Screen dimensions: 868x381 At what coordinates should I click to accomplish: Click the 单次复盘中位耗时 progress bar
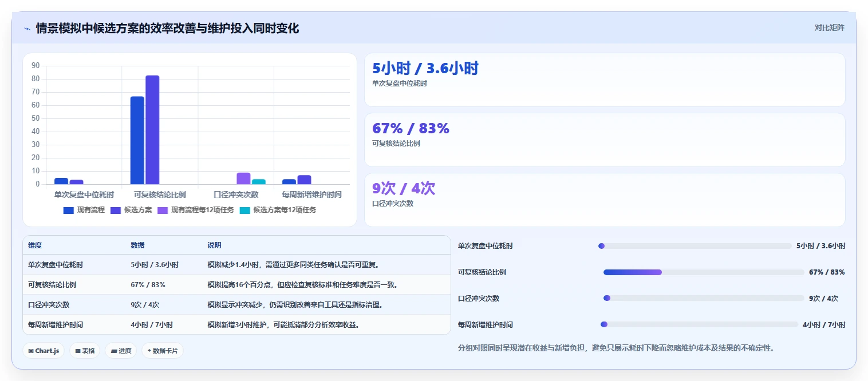point(695,246)
